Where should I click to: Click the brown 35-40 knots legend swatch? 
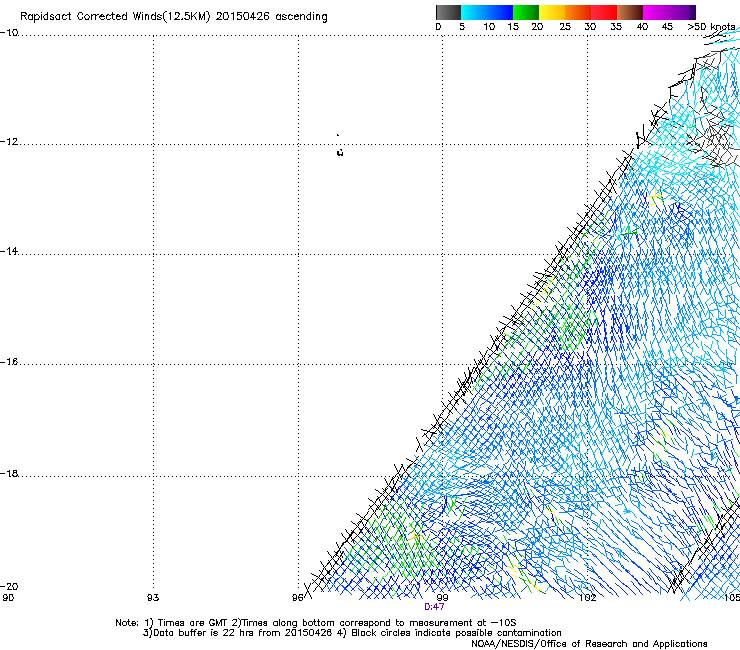pyautogui.click(x=630, y=12)
